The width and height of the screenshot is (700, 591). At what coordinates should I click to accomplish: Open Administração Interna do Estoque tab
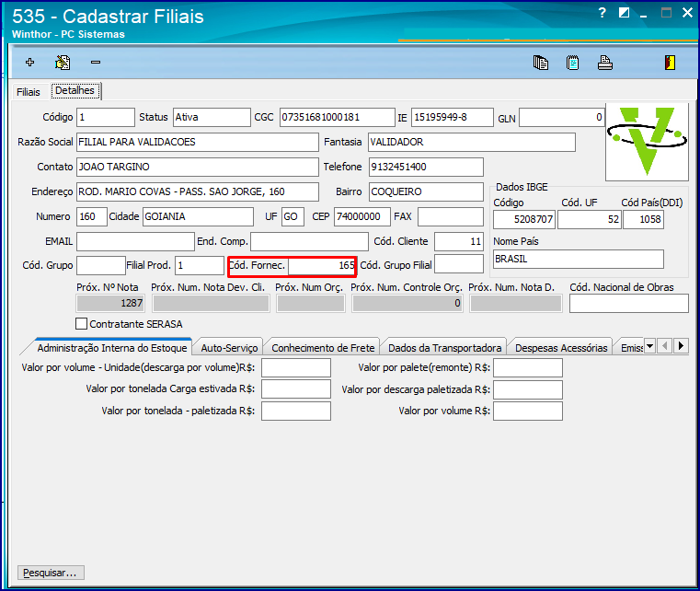click(112, 348)
